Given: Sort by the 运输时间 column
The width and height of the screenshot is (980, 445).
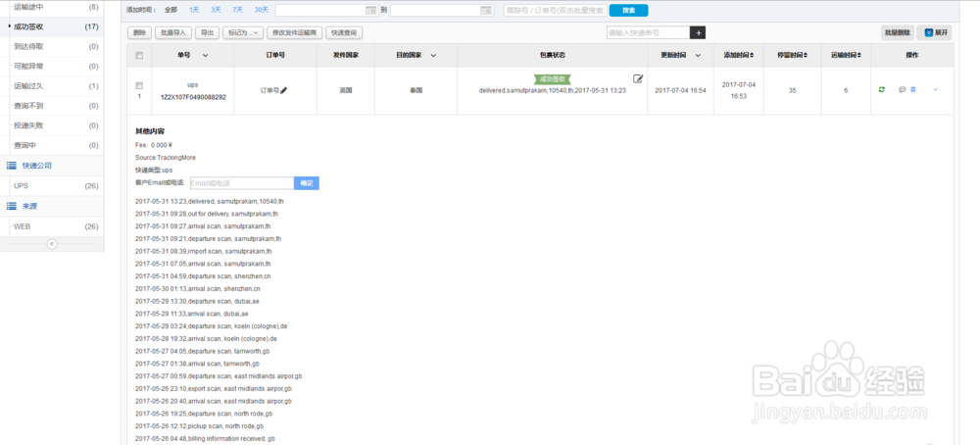Looking at the screenshot, I should pos(846,56).
